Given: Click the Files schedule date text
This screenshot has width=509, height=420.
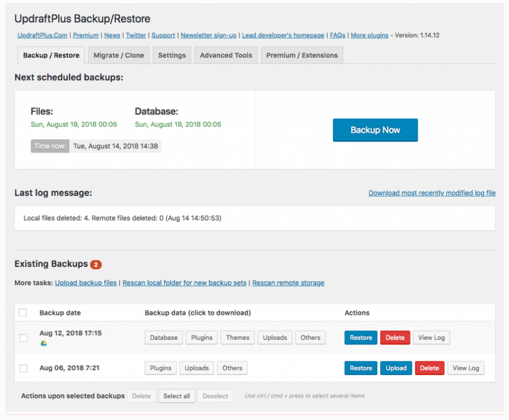Looking at the screenshot, I should pyautogui.click(x=74, y=125).
